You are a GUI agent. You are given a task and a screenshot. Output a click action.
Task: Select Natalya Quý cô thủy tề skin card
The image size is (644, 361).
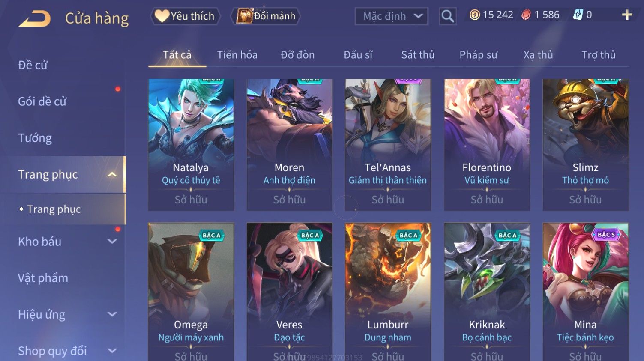(x=191, y=144)
